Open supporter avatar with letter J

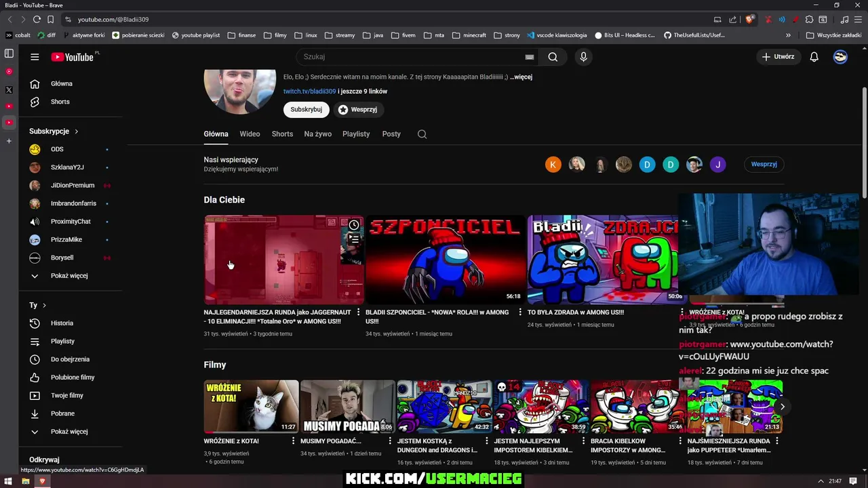point(717,164)
